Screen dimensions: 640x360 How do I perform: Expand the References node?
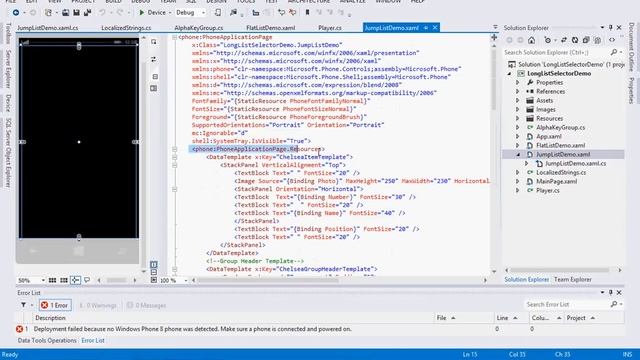tap(518, 91)
